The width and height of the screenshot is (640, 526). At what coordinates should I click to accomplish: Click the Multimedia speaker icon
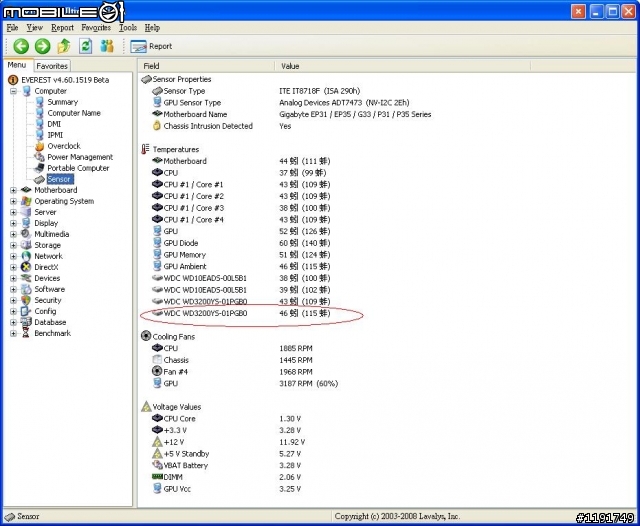pyautogui.click(x=26, y=234)
